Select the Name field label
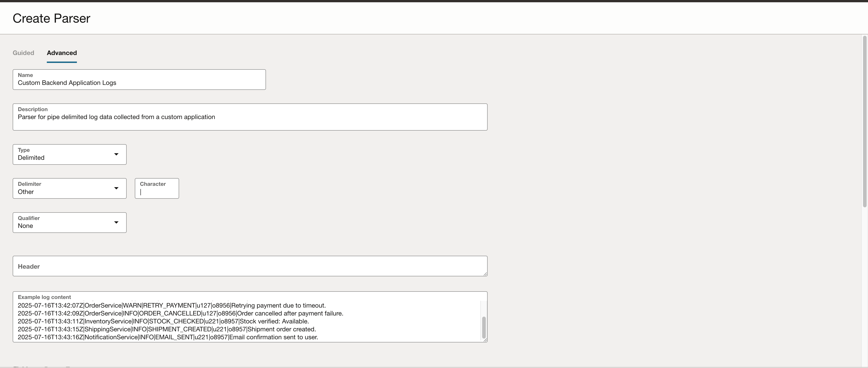The width and height of the screenshot is (868, 368). (25, 75)
